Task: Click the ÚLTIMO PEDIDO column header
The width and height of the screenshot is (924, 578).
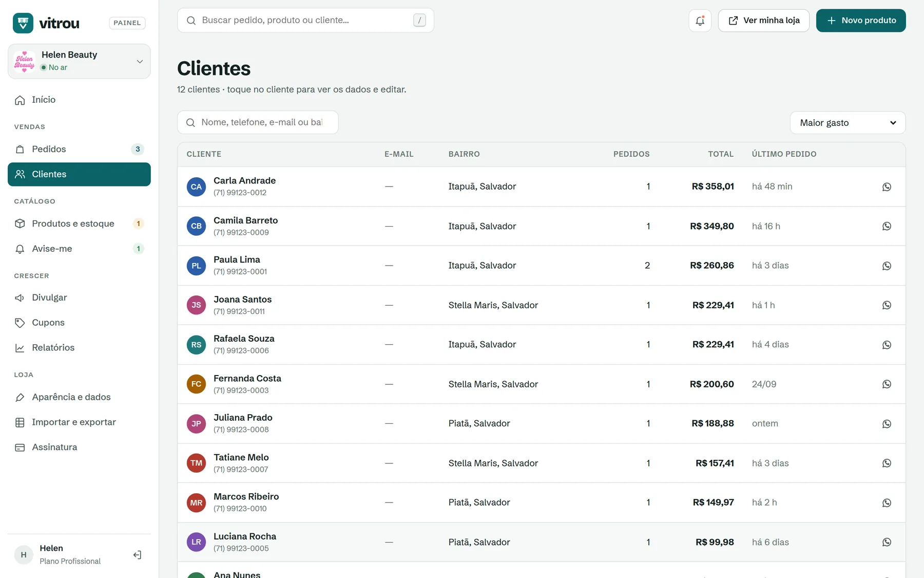Action: point(784,154)
